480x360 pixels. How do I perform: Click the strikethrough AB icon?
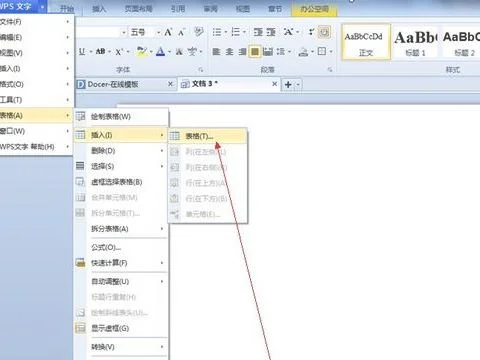[x=100, y=52]
